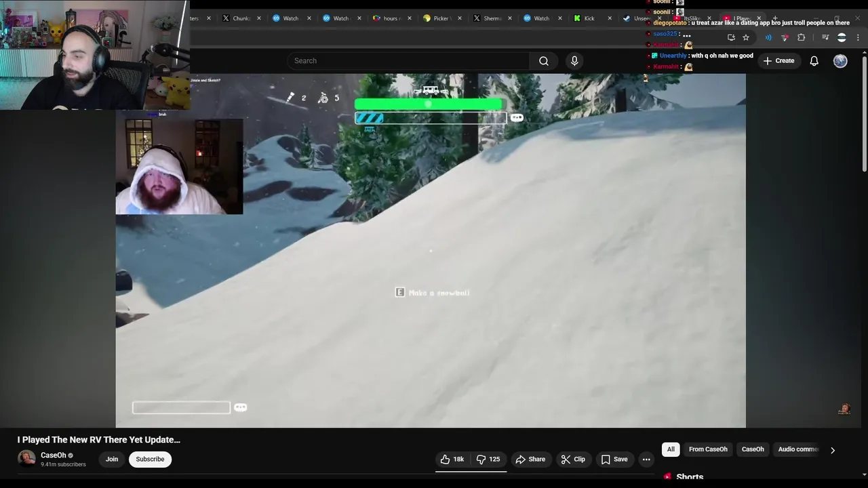Click into the YouTube Search field
Screen dimensions: 868x488
tap(408, 61)
